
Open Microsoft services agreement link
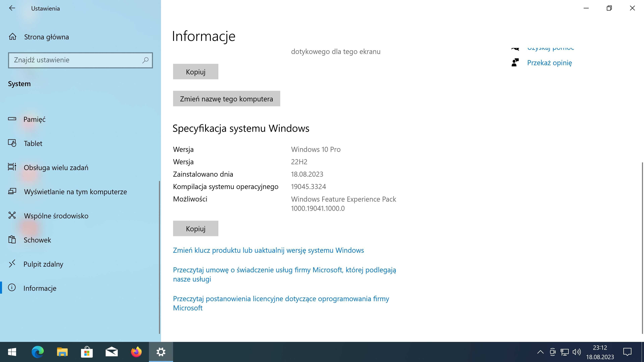284,274
